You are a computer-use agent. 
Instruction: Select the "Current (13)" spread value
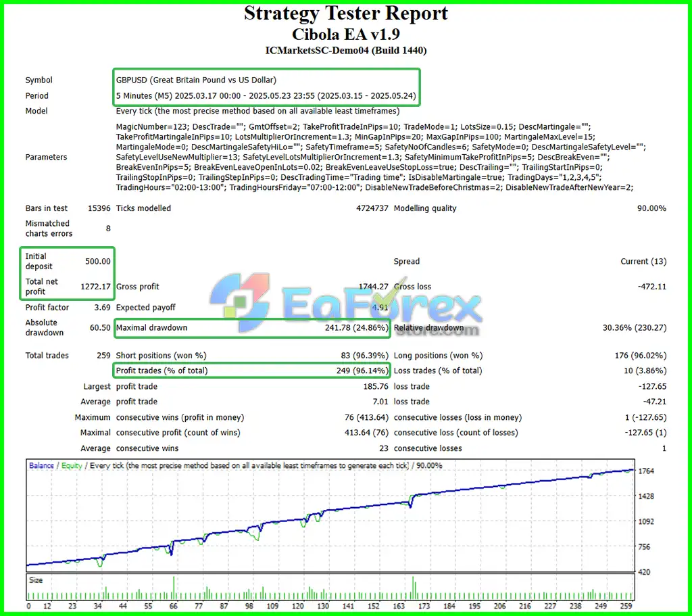643,261
